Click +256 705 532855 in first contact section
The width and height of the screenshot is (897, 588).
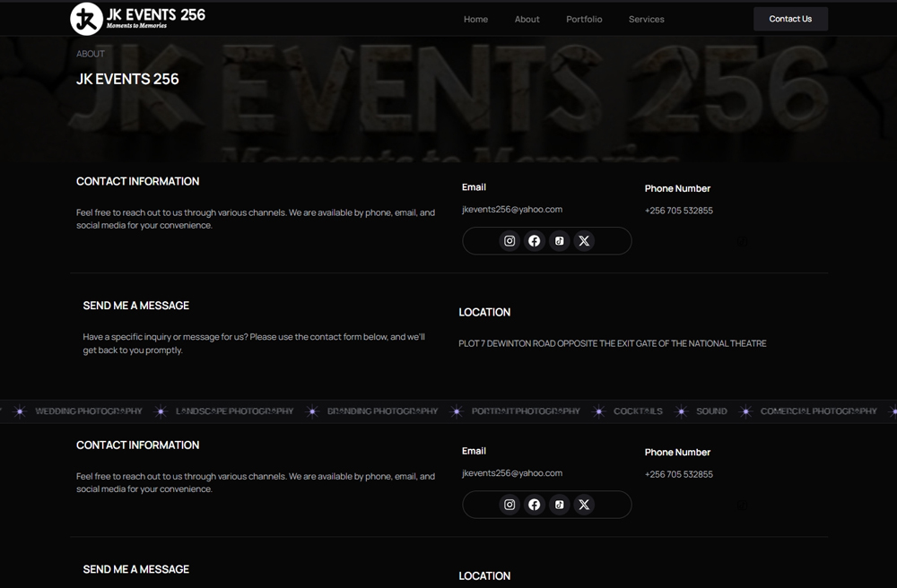[x=678, y=211]
